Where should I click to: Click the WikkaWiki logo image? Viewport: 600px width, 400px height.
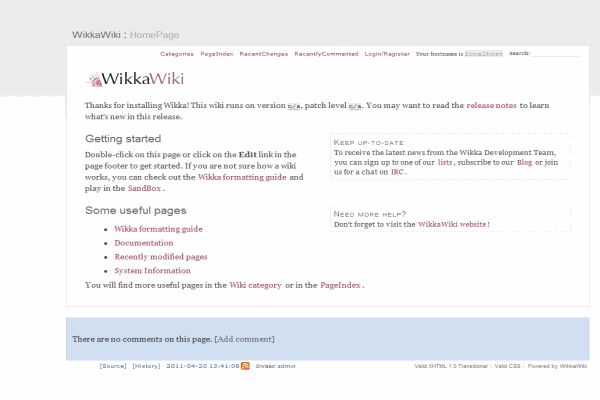[135, 79]
